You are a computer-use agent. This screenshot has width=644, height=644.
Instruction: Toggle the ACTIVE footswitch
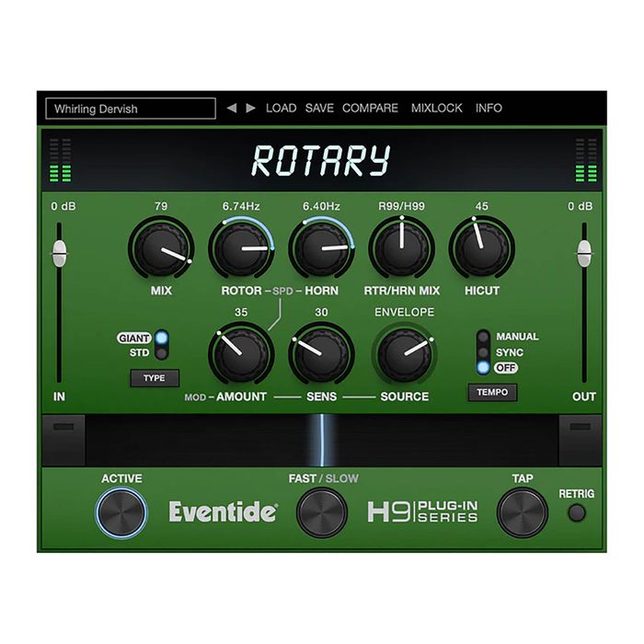tap(122, 512)
